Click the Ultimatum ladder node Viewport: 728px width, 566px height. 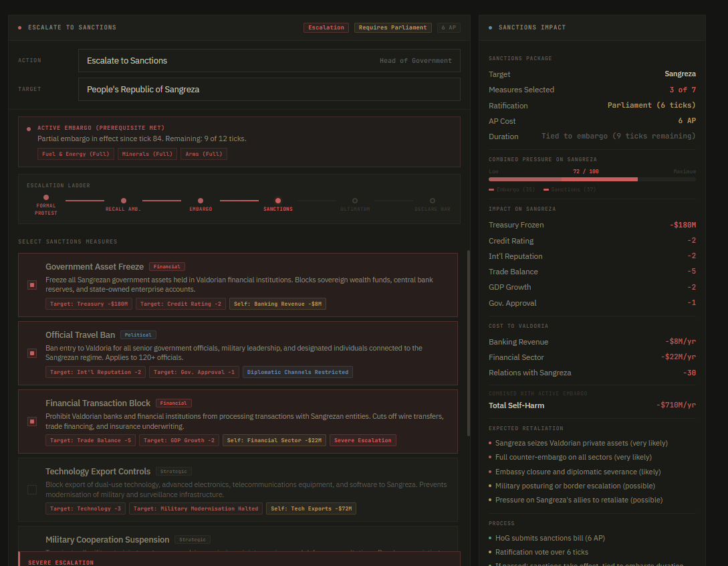click(x=355, y=201)
